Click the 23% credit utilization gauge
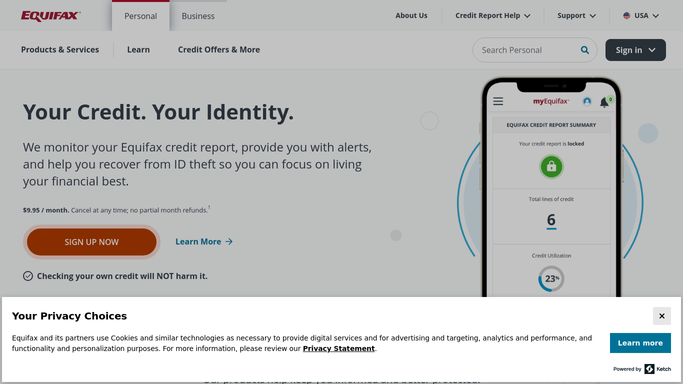The width and height of the screenshot is (683, 384). click(x=551, y=279)
